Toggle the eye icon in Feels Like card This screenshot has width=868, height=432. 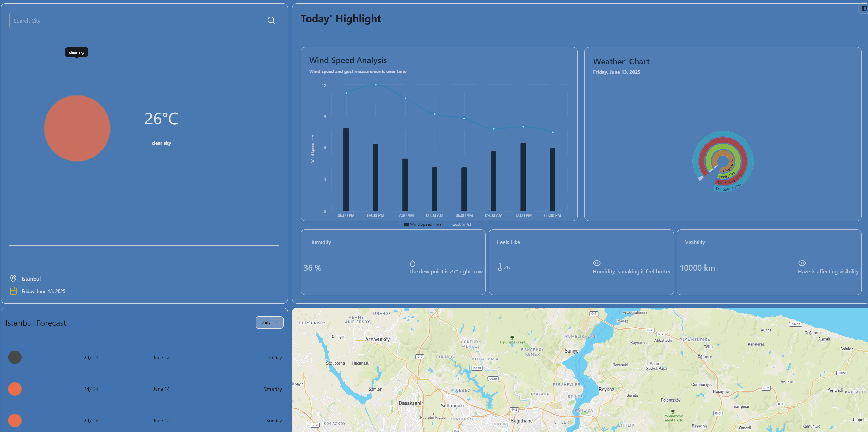coord(596,263)
